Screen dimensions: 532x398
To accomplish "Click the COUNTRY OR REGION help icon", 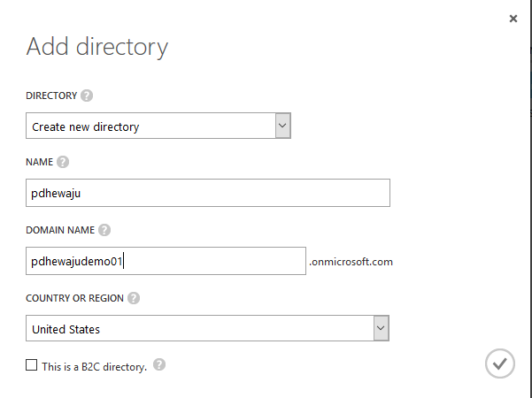I will coord(134,298).
